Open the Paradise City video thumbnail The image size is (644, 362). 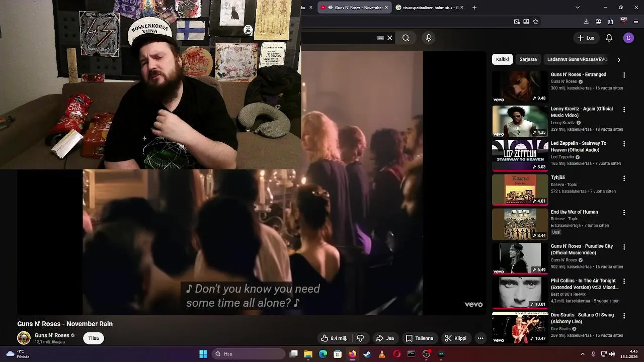pyautogui.click(x=520, y=258)
